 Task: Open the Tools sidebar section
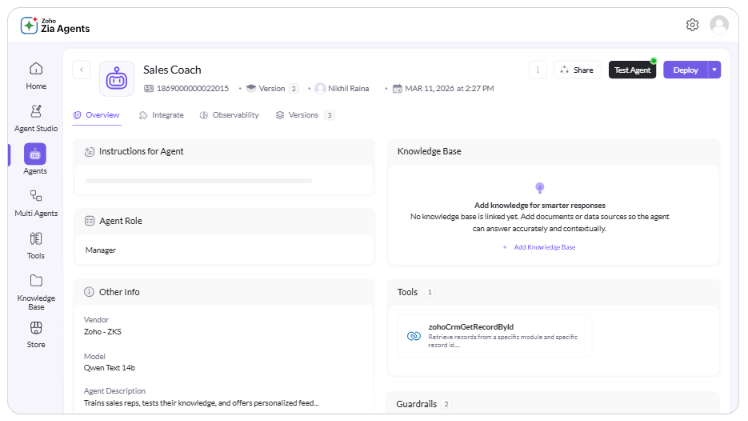pyautogui.click(x=36, y=246)
